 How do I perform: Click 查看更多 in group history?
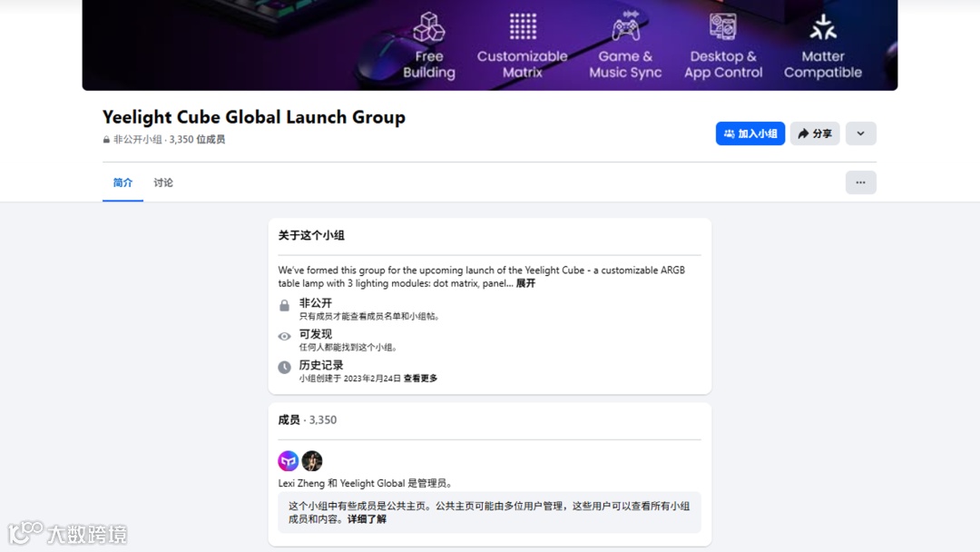tap(421, 379)
